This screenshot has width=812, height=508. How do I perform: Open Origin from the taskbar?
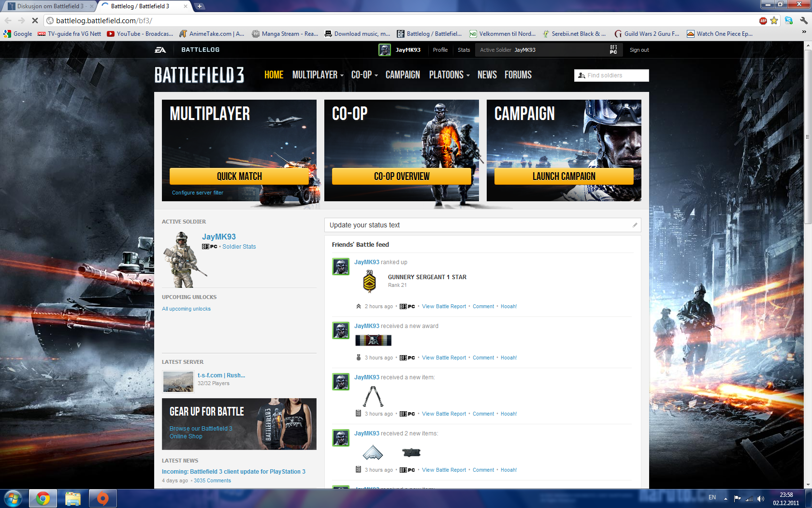pos(103,498)
